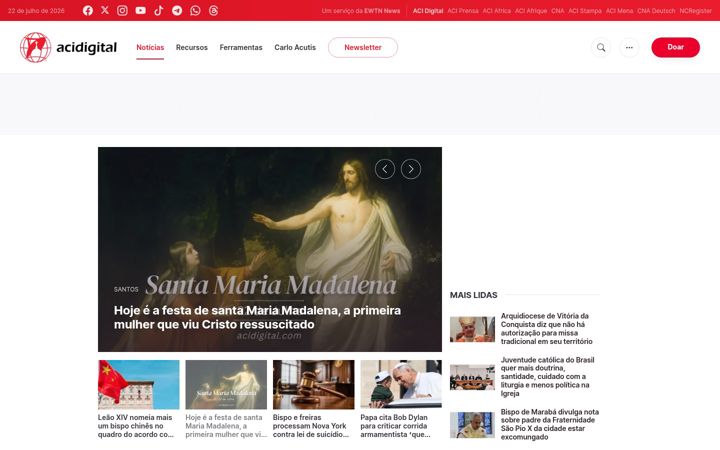Open ACI Afrique link

531,11
